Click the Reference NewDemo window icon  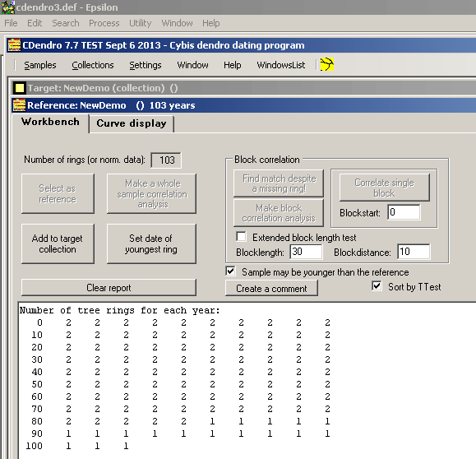[19, 105]
